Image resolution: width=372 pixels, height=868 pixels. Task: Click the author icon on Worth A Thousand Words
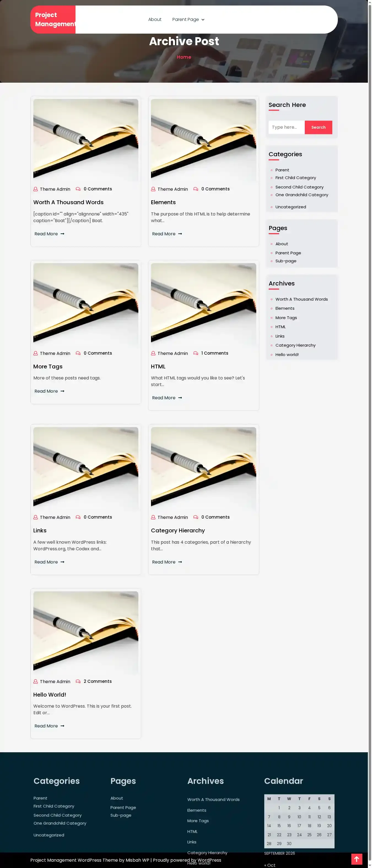tap(35, 189)
